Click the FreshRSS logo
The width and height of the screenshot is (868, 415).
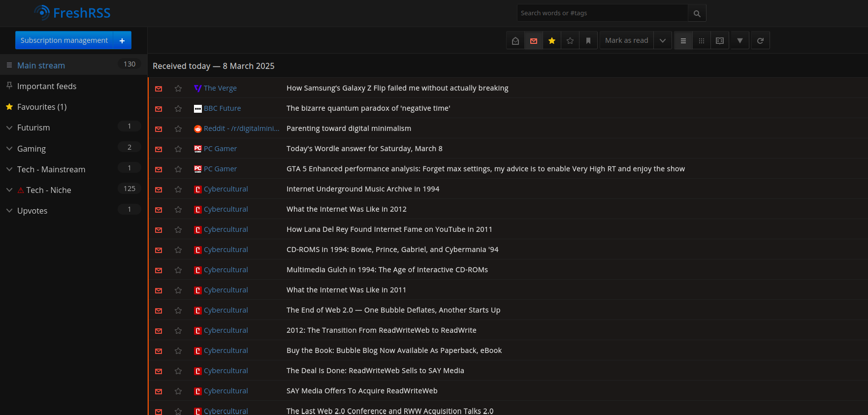[72, 13]
